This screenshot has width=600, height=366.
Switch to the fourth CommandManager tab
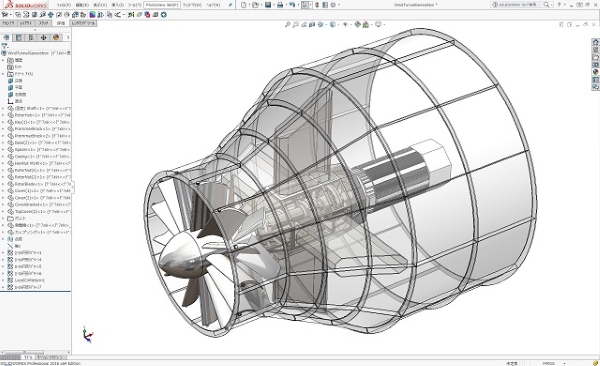click(x=61, y=23)
